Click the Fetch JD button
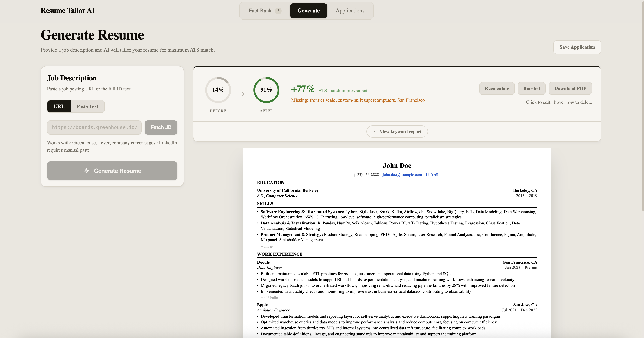This screenshot has width=644, height=338. (x=161, y=127)
